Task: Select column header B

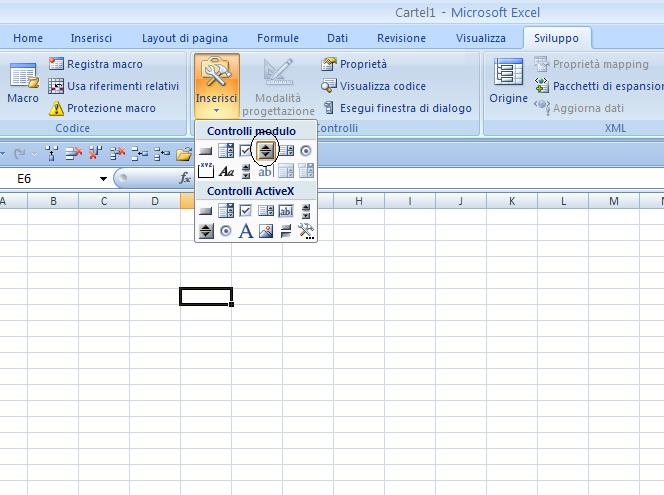Action: (53, 201)
